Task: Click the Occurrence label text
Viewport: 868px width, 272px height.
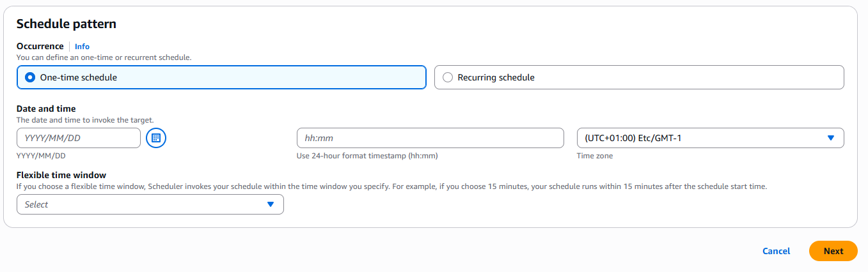Action: tap(40, 46)
